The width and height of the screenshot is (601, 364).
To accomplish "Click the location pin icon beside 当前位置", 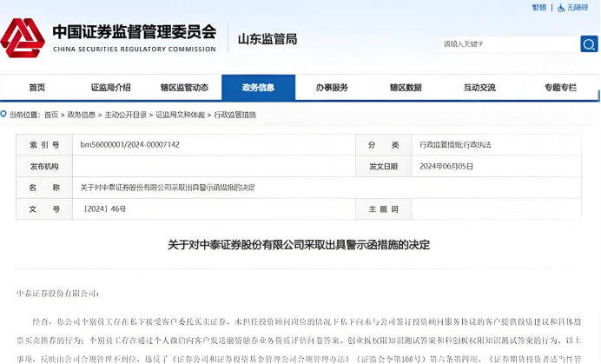I will click(3, 115).
